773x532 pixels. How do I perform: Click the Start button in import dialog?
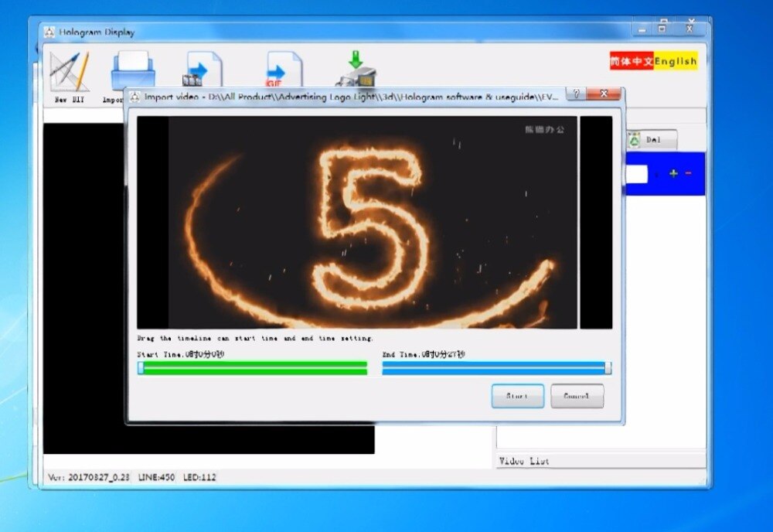(x=518, y=396)
